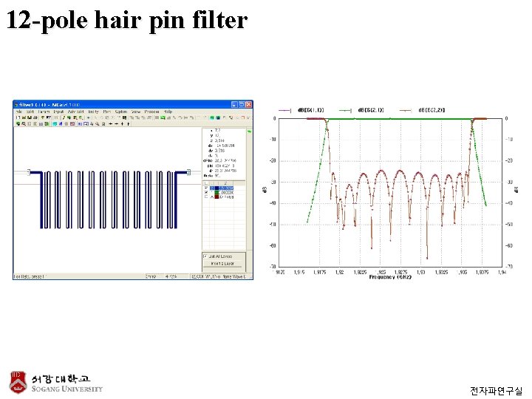Screen dimensions: 532x399
Task: Click the red layer color swatch
Action: click(216, 197)
